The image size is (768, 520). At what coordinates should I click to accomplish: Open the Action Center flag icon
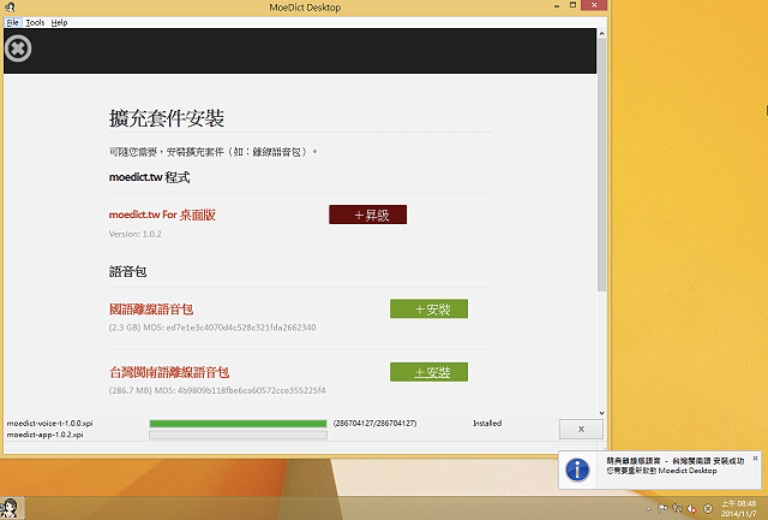[x=662, y=509]
